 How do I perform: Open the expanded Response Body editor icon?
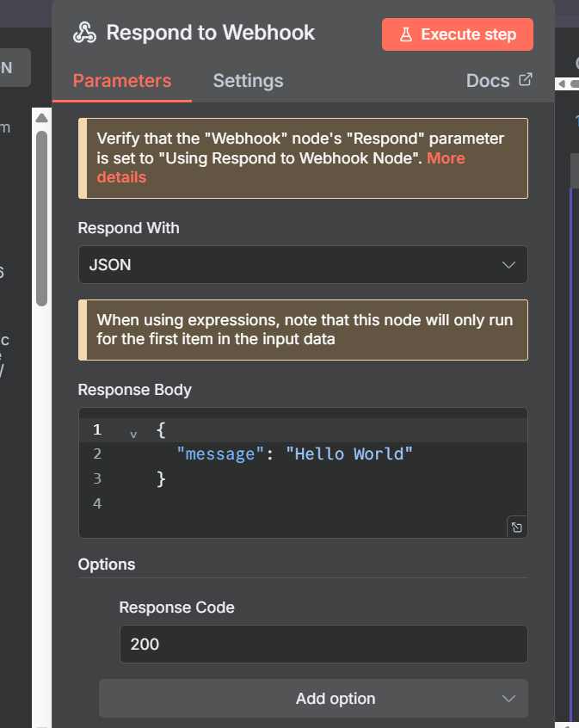tap(516, 527)
